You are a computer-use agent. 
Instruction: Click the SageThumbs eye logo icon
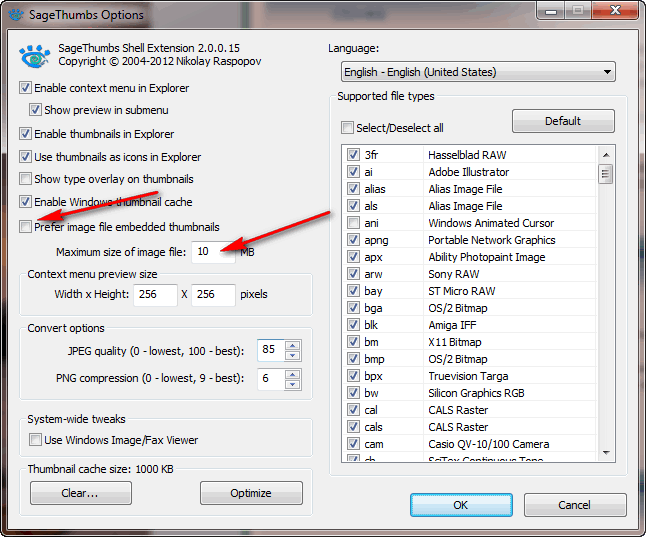pos(35,56)
